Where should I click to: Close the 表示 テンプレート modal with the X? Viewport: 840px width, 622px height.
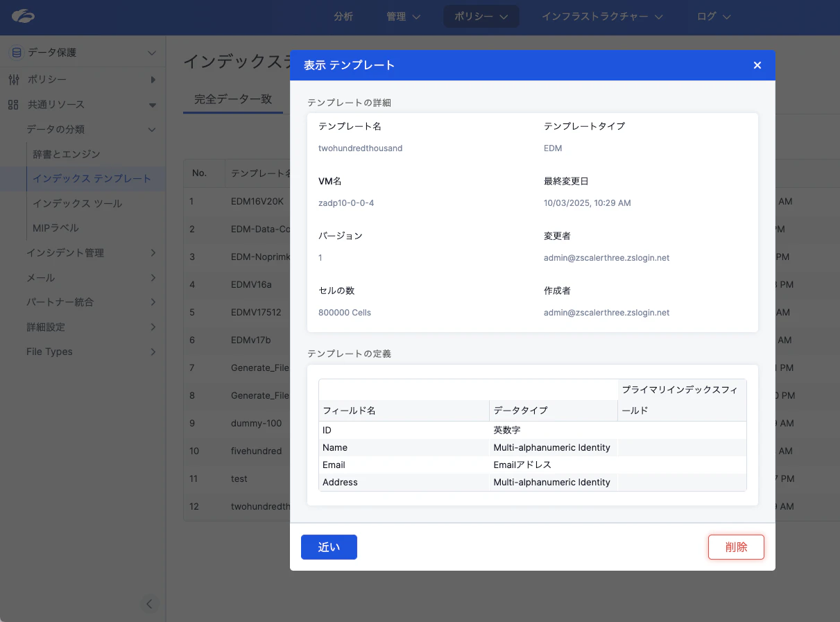point(757,64)
